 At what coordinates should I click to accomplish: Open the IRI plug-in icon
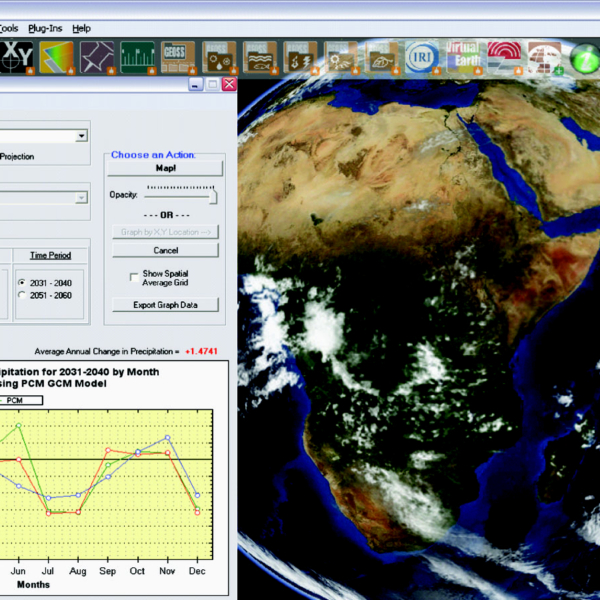tap(421, 56)
